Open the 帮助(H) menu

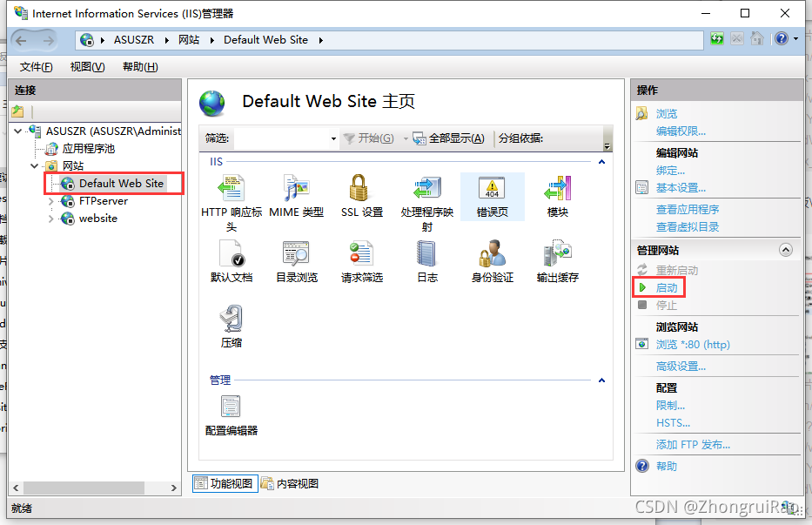(x=140, y=67)
